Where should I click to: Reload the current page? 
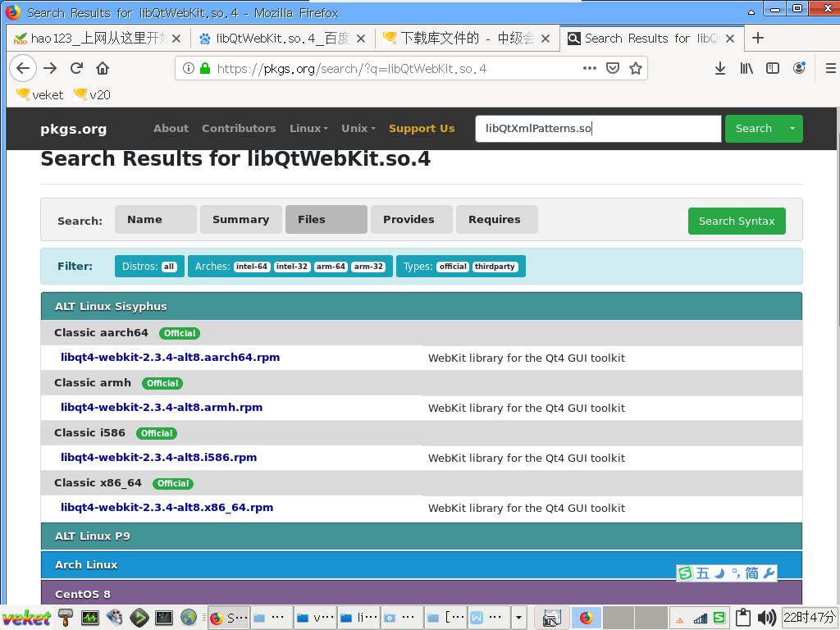76,69
